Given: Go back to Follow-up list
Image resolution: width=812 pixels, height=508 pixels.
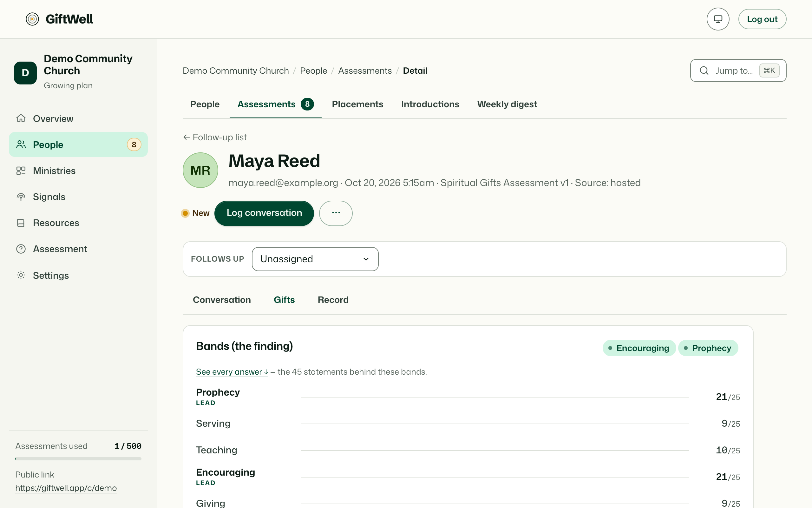Looking at the screenshot, I should point(215,137).
